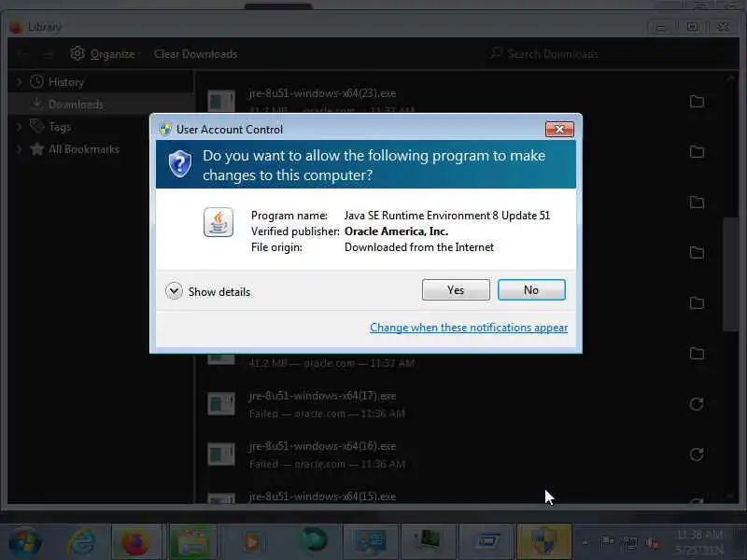Image resolution: width=747 pixels, height=560 pixels.
Task: Focus the Search Downloads field in Library
Action: coord(610,53)
